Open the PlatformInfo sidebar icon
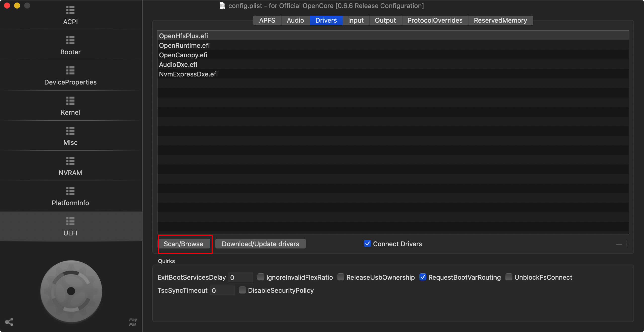 pos(70,191)
